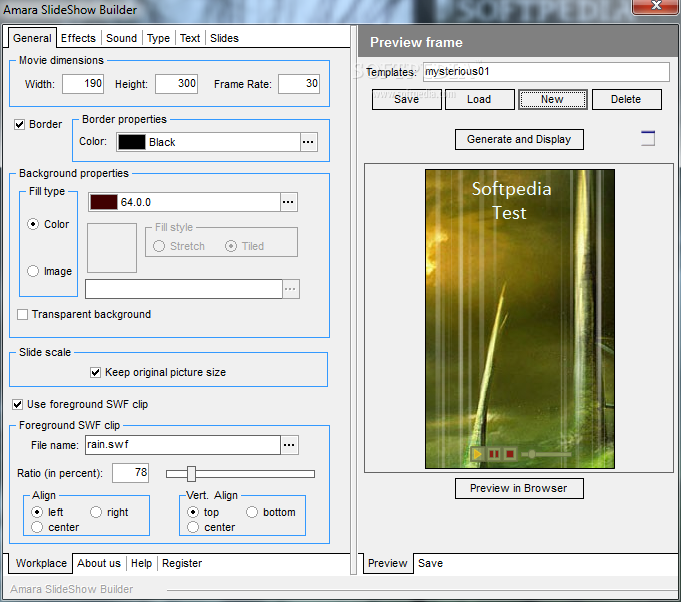Click the Templates name field mysterious01
The width and height of the screenshot is (681, 602).
tap(546, 72)
